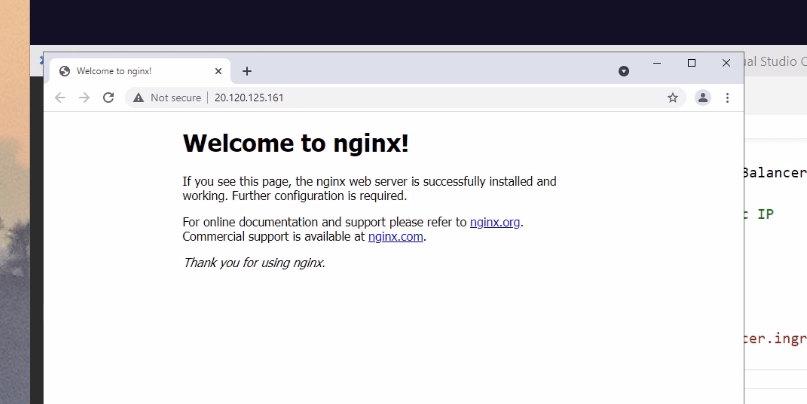Reload the nginx welcome page

(108, 98)
